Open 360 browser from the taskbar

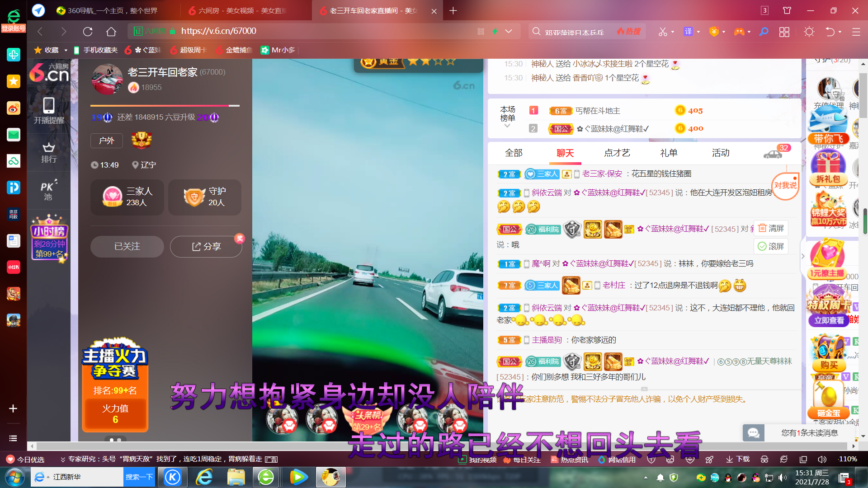[x=266, y=477]
